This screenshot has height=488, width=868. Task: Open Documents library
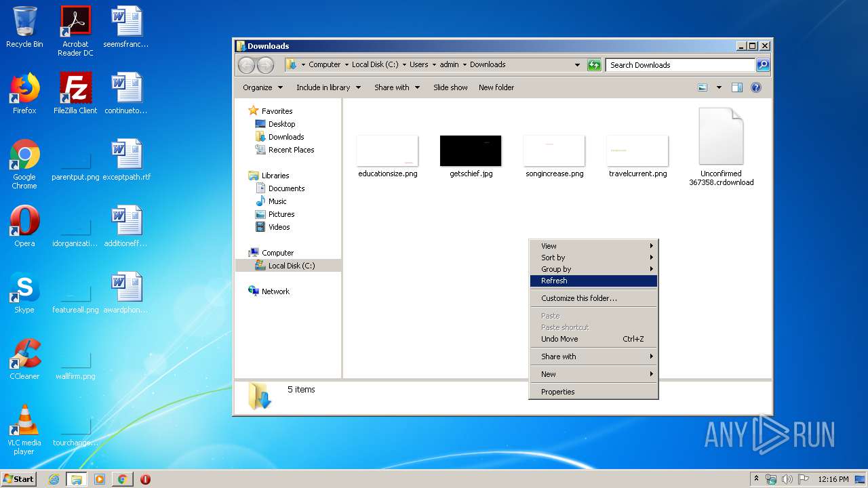[280, 188]
